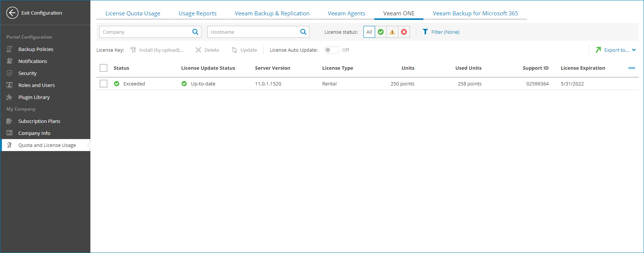
Task: Go to Security settings
Action: [x=45, y=73]
